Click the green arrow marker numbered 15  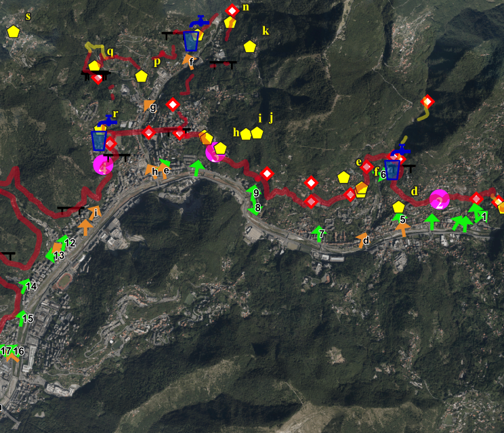(21, 316)
